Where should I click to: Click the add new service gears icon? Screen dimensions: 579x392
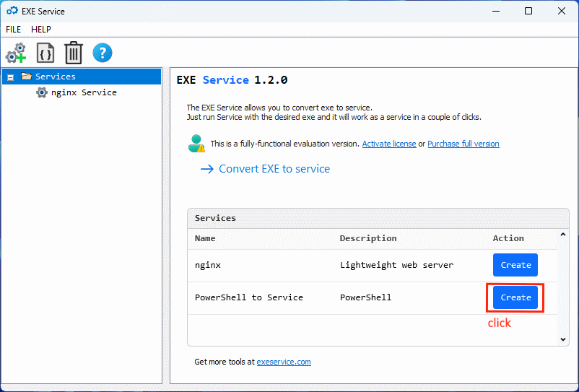[x=15, y=53]
